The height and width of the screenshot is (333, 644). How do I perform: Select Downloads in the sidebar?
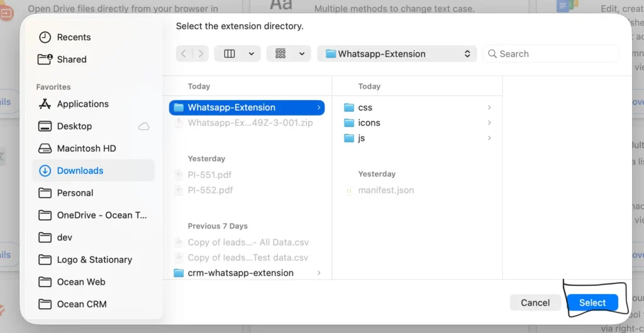pyautogui.click(x=94, y=171)
